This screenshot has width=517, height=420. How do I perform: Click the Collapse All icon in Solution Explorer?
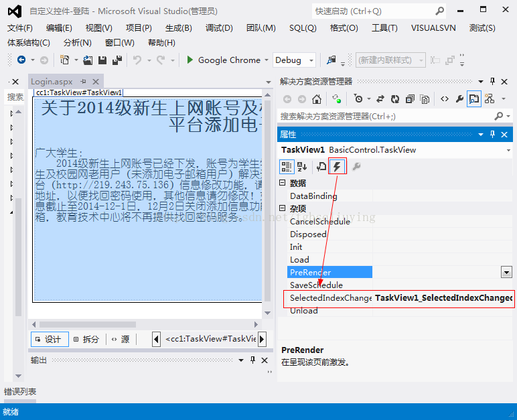point(410,99)
